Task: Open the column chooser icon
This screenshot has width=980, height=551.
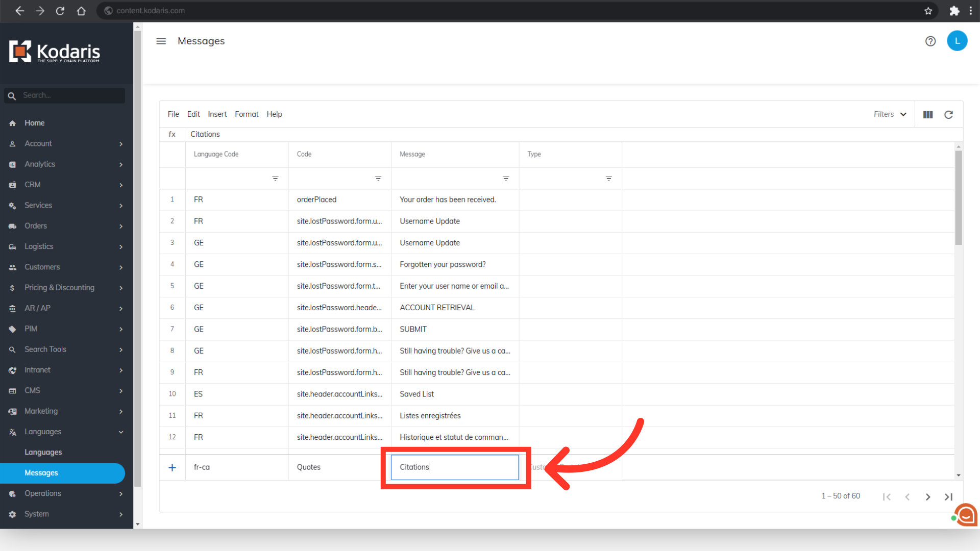Action: click(927, 115)
